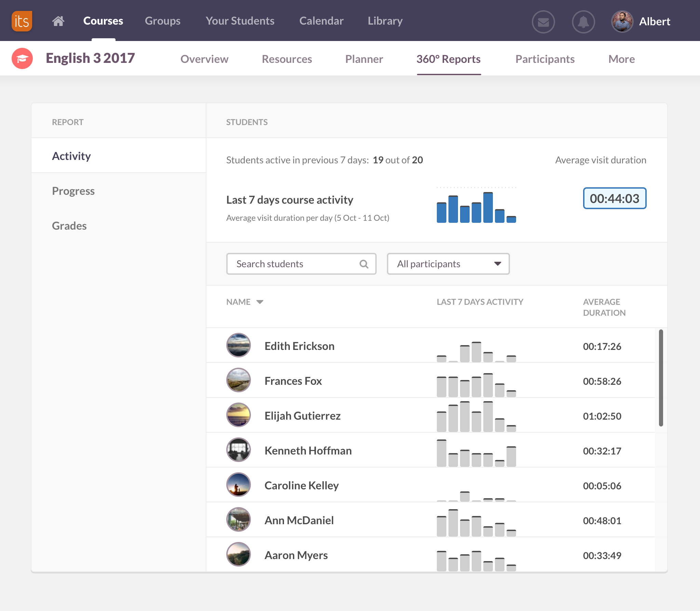Viewport: 700px width, 611px height.
Task: Sort by the NAME column arrow
Action: (260, 302)
